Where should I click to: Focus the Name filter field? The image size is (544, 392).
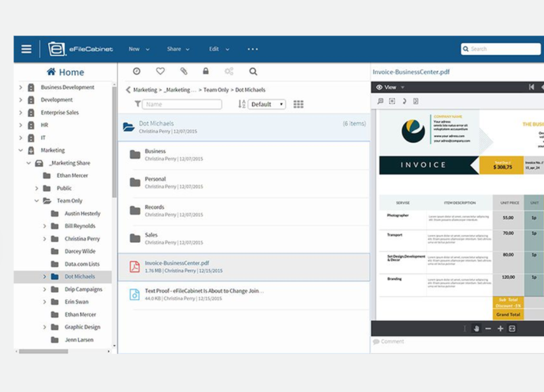click(182, 104)
